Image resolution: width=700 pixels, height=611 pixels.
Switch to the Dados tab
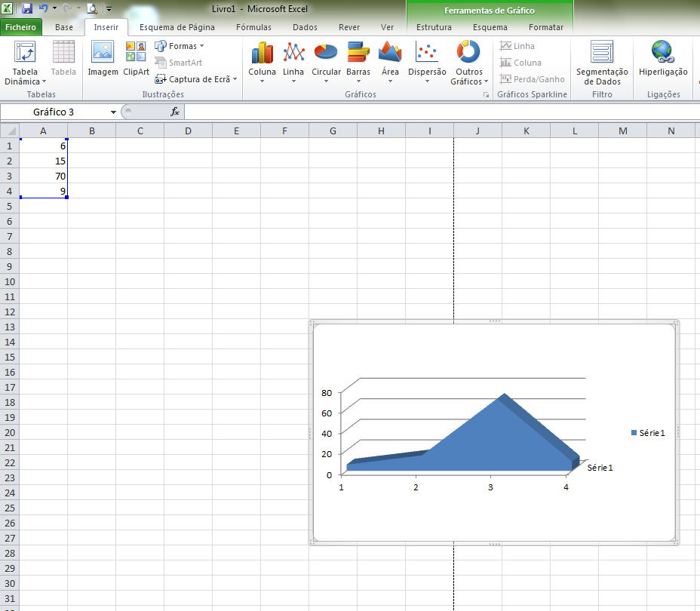click(305, 27)
